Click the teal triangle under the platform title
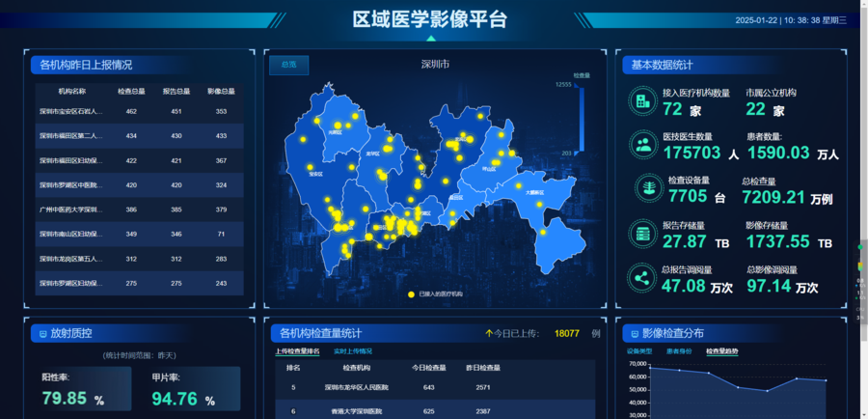The width and height of the screenshot is (868, 419). click(x=431, y=39)
